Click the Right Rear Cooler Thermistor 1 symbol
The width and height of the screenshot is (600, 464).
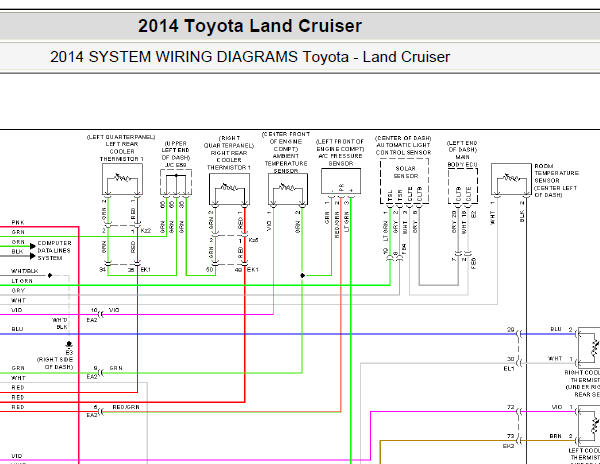coord(230,189)
